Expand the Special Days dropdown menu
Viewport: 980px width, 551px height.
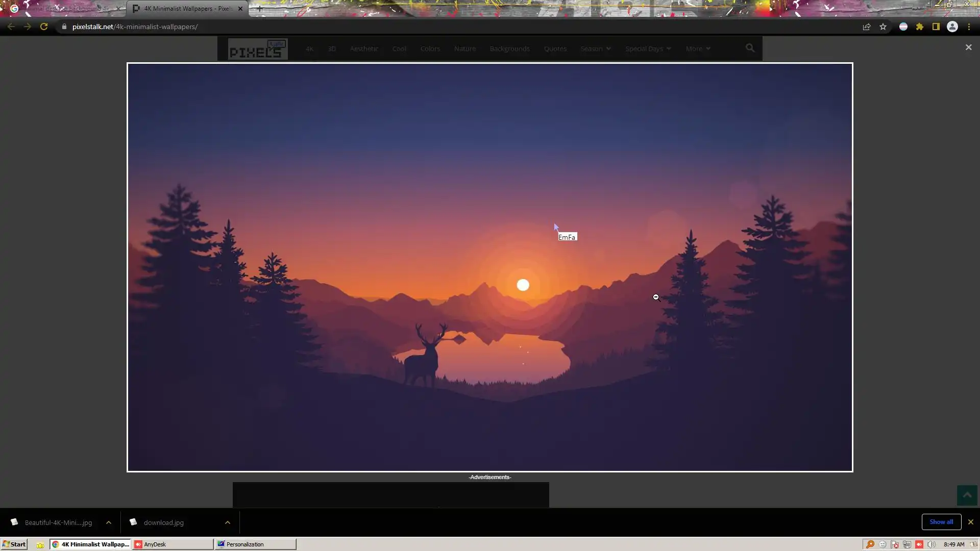648,48
